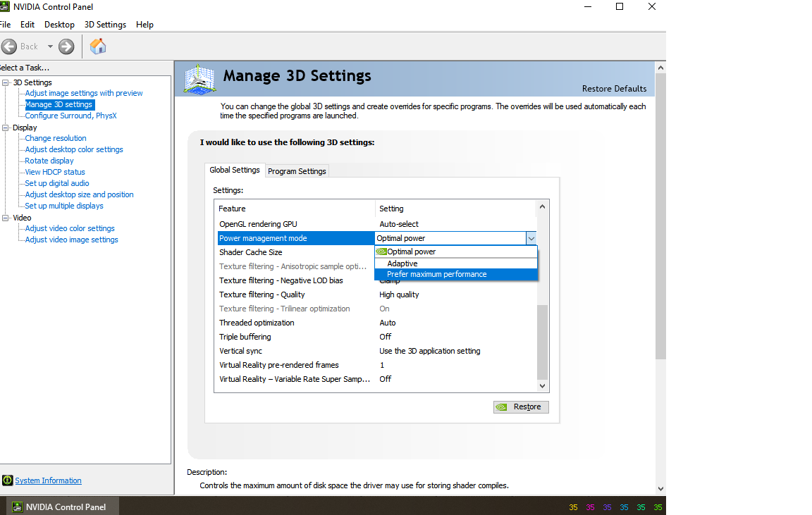This screenshot has width=812, height=515.
Task: Open the Desktop menu
Action: click(59, 25)
